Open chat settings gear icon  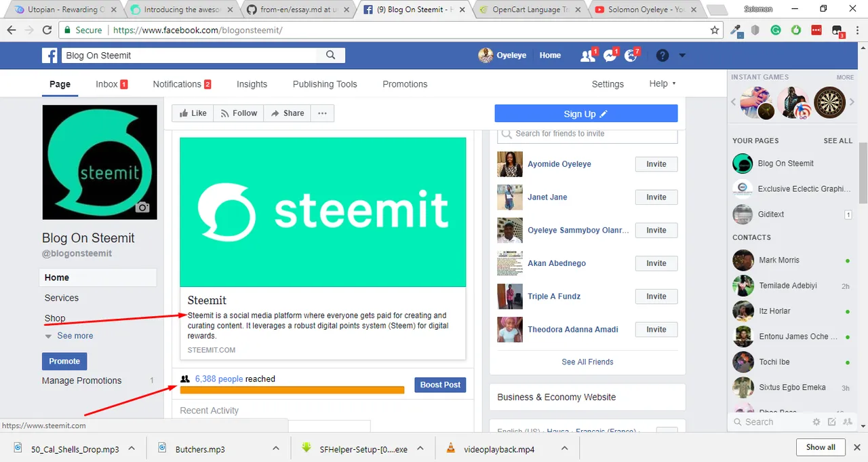pos(816,422)
